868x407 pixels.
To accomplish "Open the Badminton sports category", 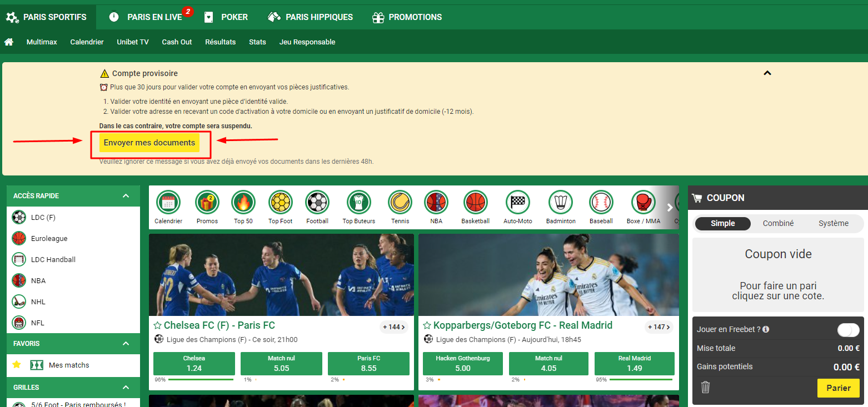I will 560,207.
